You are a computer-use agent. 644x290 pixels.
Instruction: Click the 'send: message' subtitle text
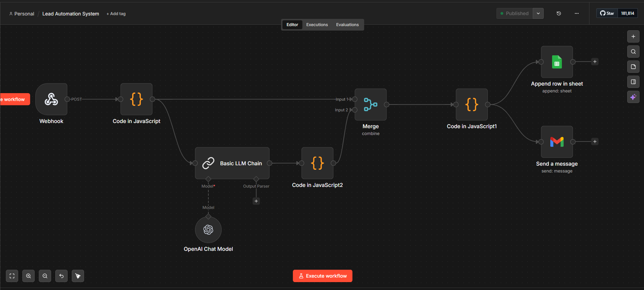coord(557,171)
